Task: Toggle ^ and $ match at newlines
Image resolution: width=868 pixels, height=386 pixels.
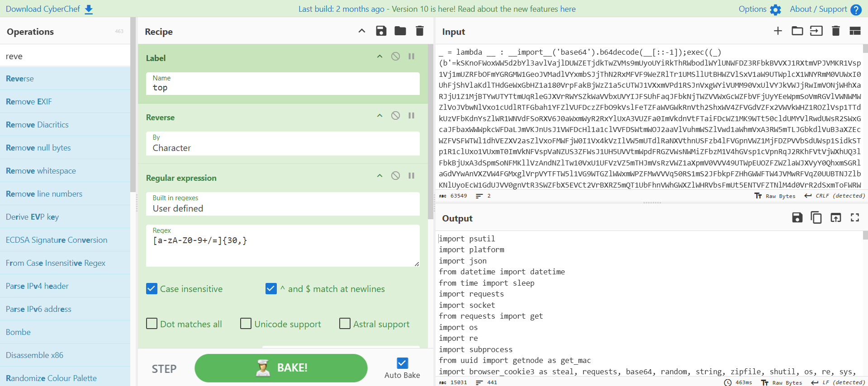Action: [x=271, y=288]
